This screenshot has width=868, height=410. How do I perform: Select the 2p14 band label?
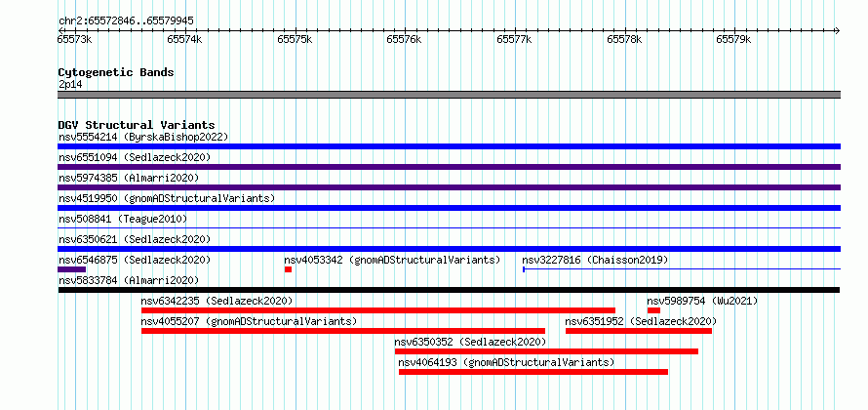[70, 85]
